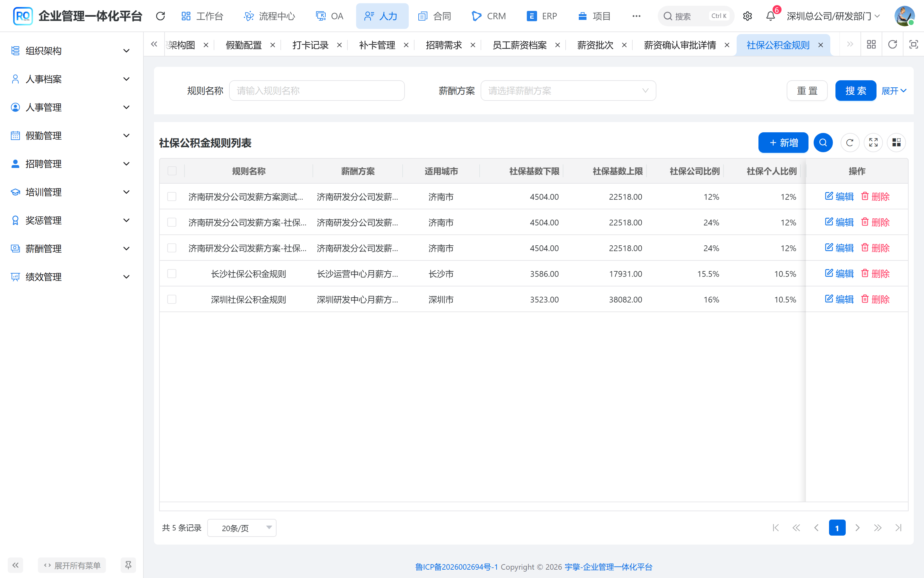Check the 长沙社保公积金规则 row checkbox
924x578 pixels.
(172, 274)
